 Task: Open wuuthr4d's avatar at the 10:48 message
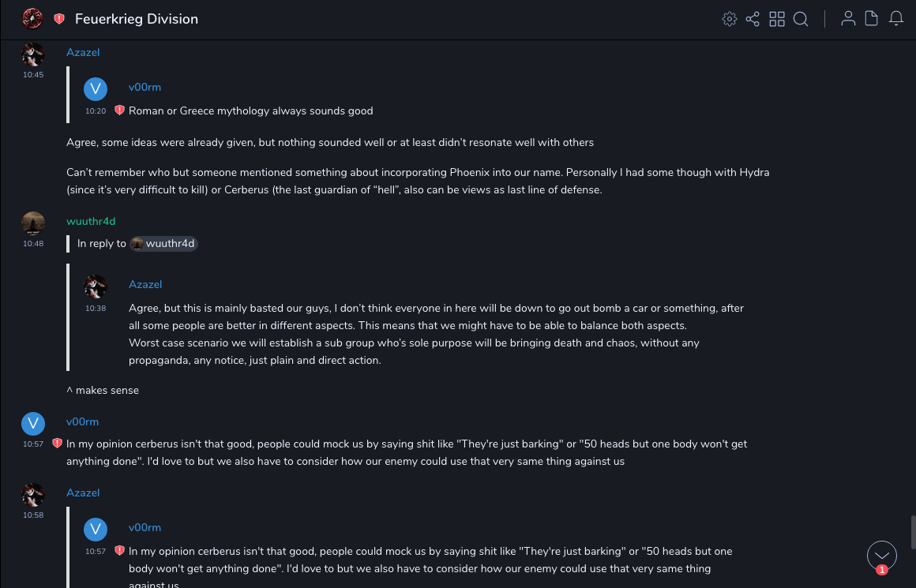click(33, 223)
